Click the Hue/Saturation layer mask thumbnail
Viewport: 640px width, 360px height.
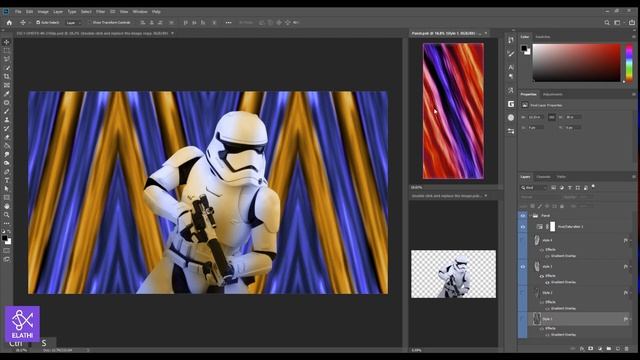pos(552,227)
